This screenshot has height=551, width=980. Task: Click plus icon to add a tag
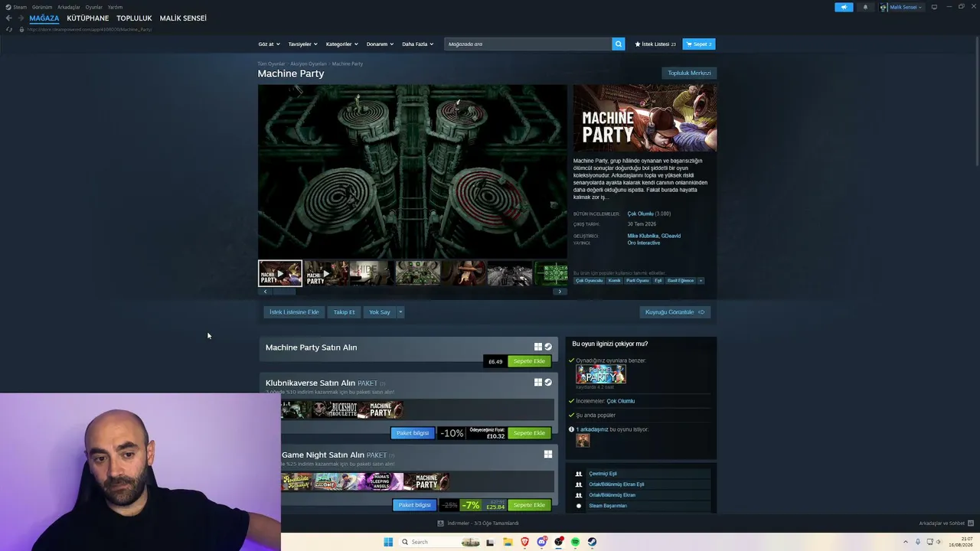click(x=701, y=281)
